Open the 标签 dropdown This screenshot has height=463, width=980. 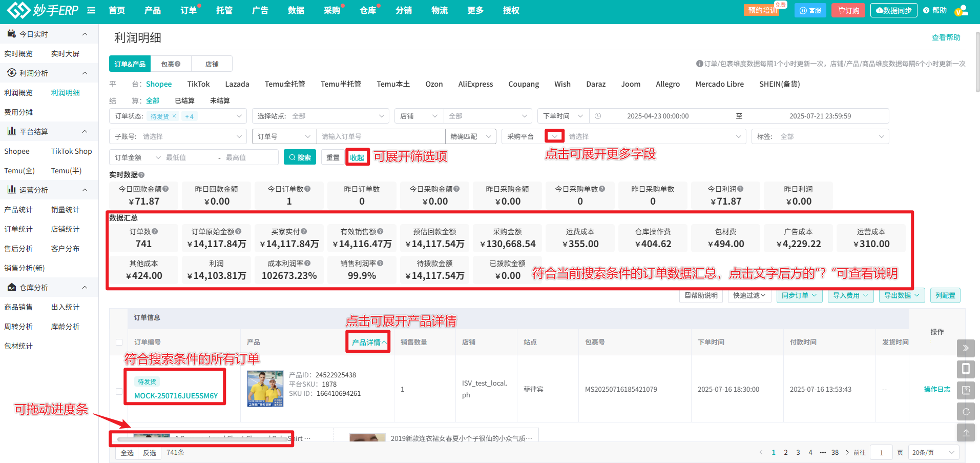820,137
